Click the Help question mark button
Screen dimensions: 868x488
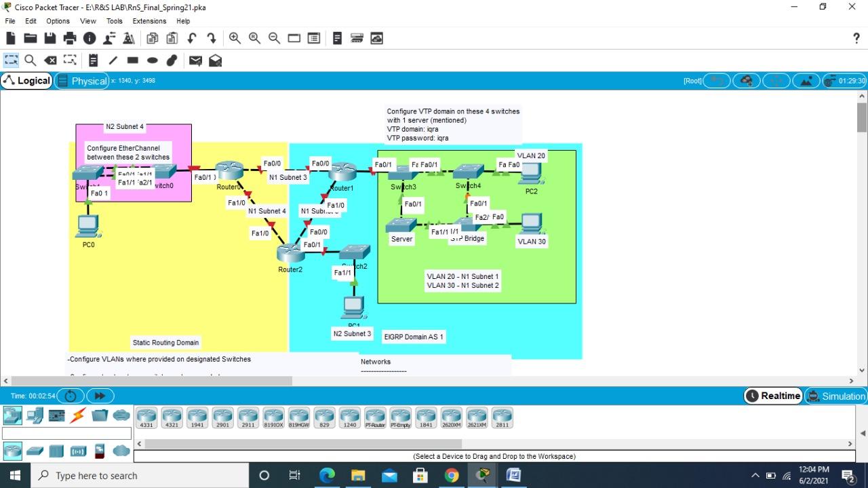(857, 38)
